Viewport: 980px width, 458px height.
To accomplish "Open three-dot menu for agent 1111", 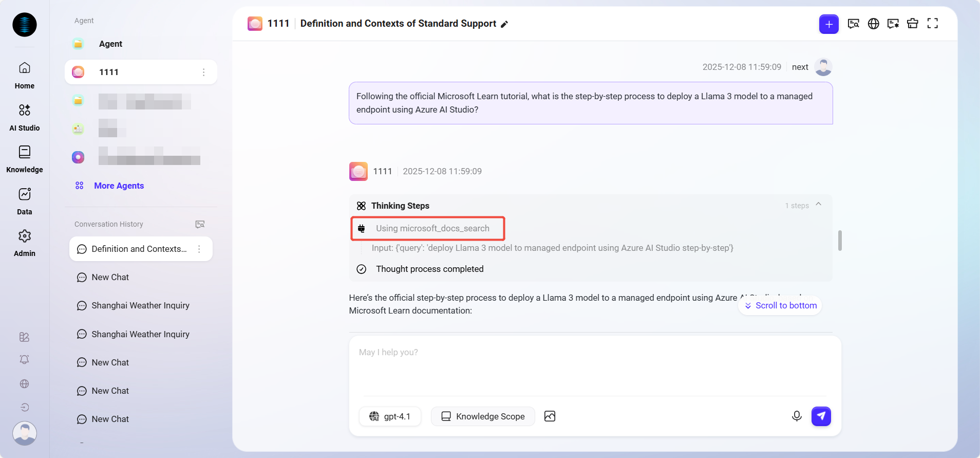I will [203, 72].
